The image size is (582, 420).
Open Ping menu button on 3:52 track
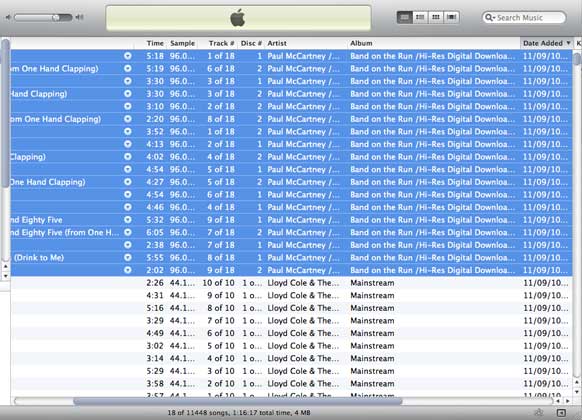(128, 132)
